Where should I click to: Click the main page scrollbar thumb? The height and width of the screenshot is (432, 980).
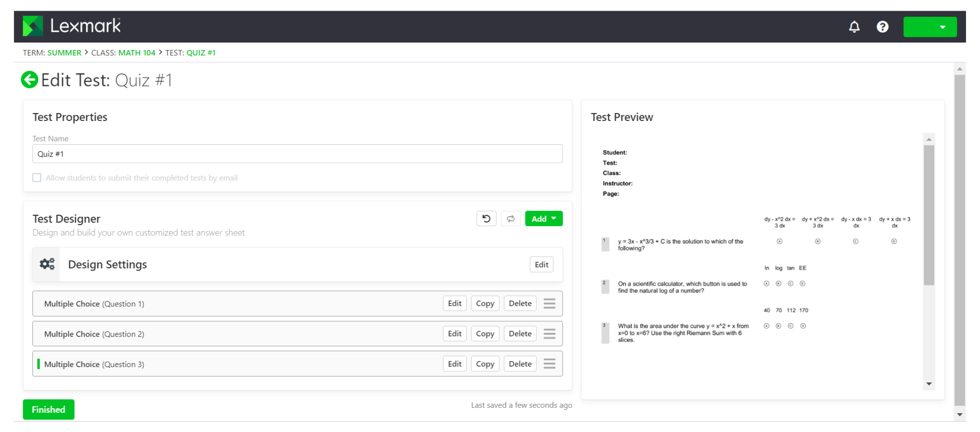(x=960, y=241)
